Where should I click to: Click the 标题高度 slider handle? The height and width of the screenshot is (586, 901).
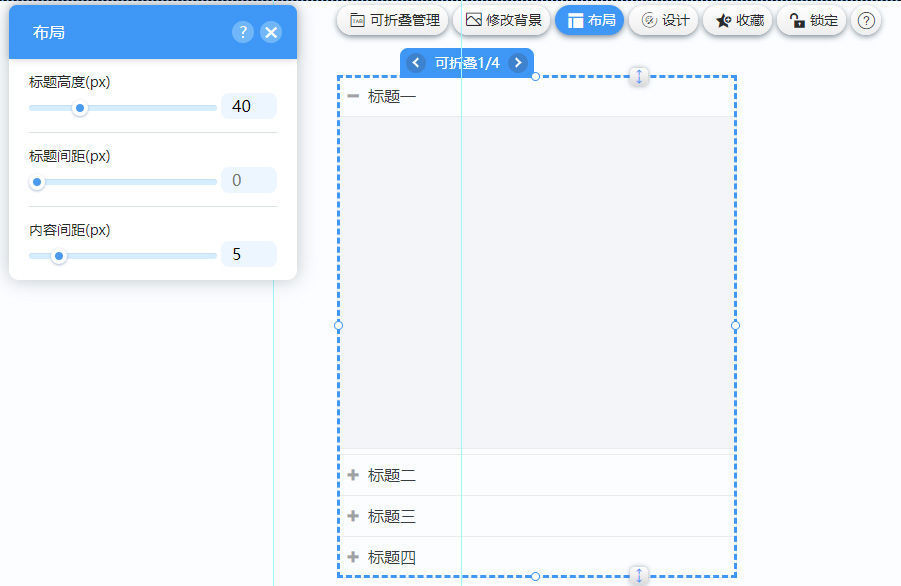(80, 108)
